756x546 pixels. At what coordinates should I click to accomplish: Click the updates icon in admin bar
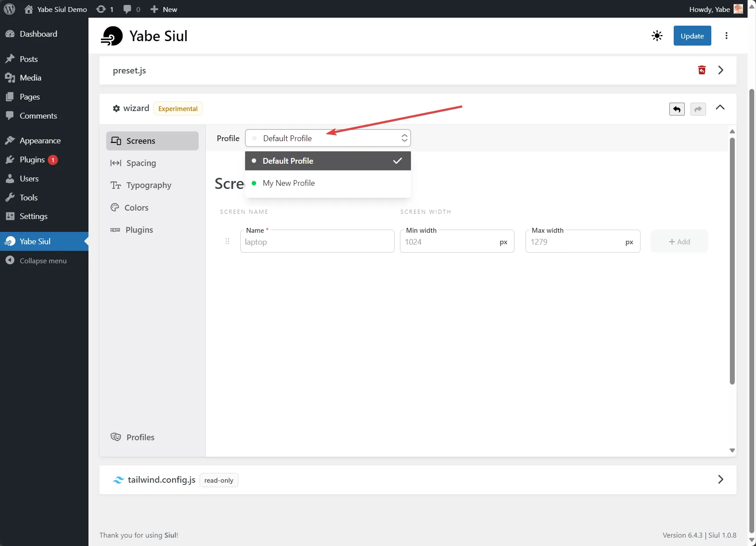[105, 9]
